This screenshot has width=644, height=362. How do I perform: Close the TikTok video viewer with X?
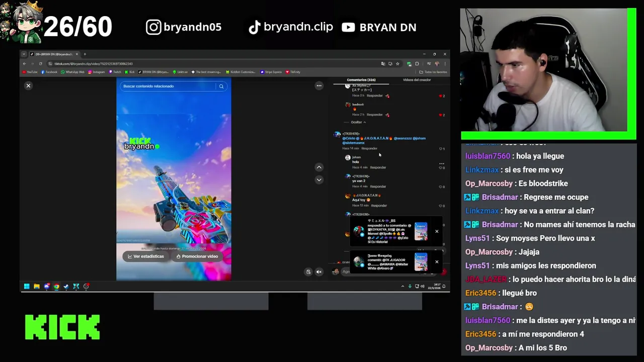pos(28,85)
